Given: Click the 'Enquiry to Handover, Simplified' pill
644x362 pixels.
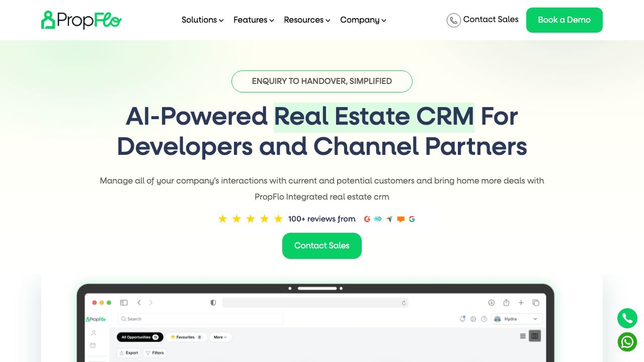Looking at the screenshot, I should pos(322,81).
